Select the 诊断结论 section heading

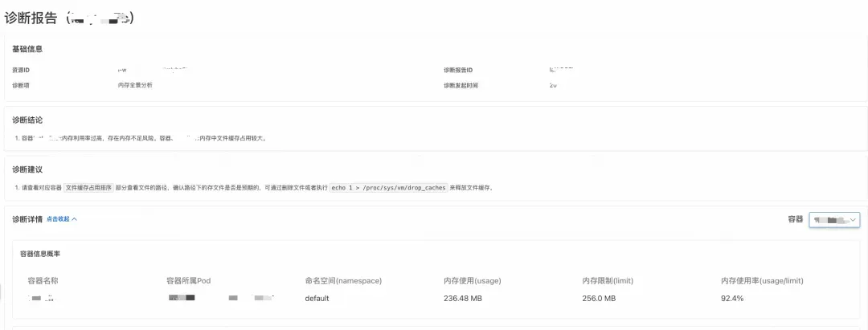click(x=27, y=120)
